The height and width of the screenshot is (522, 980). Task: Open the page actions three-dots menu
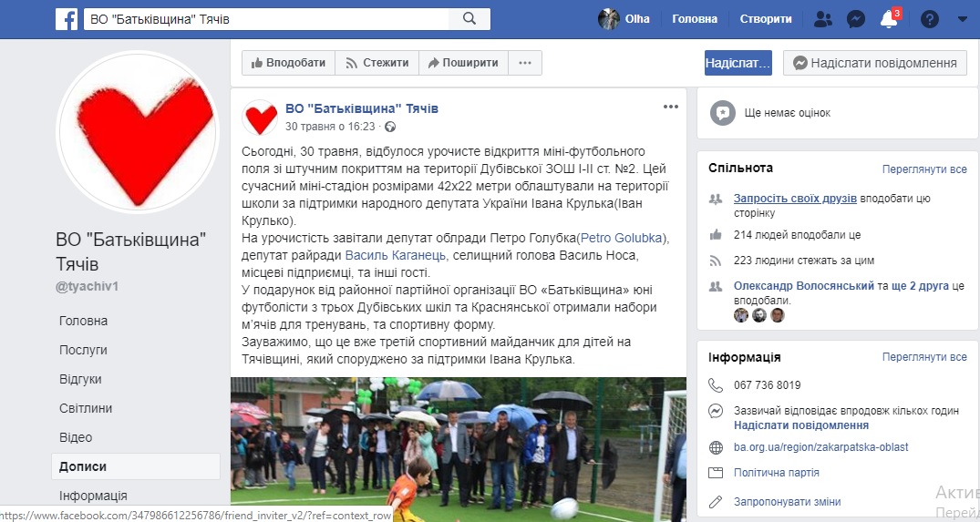pos(525,63)
